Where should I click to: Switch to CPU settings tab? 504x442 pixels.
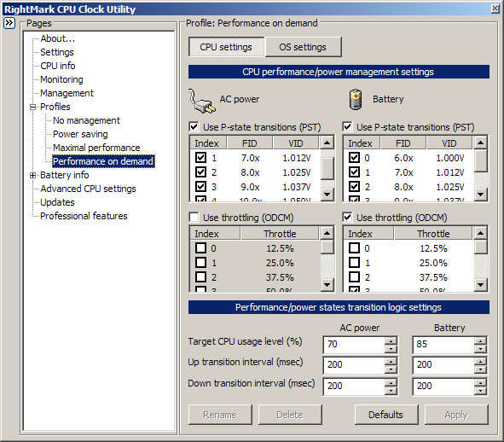226,47
